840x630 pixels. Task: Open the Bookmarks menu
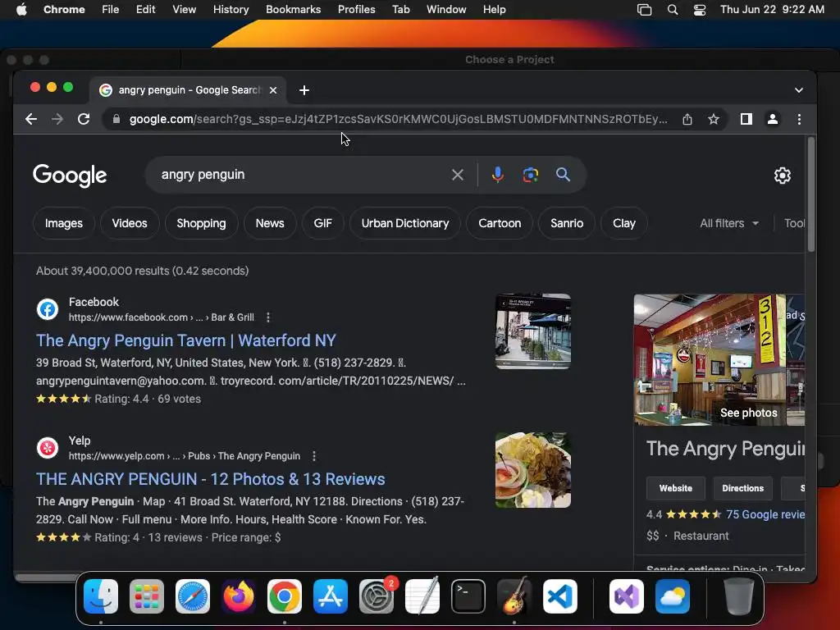pyautogui.click(x=294, y=10)
